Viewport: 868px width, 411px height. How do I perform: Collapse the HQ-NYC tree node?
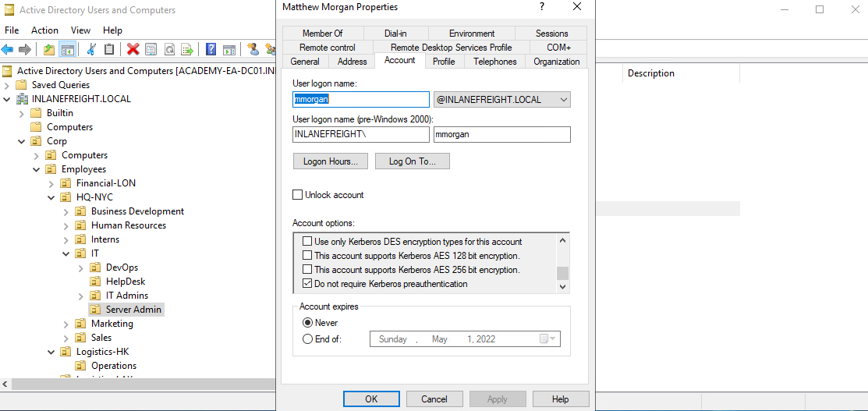pos(51,197)
